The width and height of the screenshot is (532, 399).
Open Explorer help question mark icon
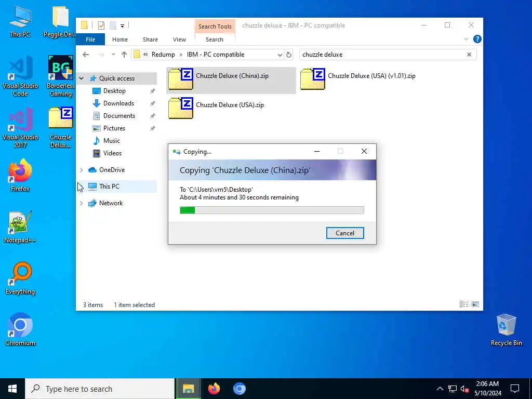[x=477, y=39]
